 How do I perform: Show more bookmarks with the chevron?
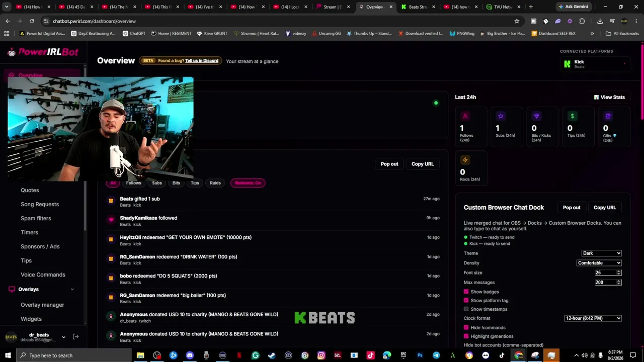pos(592,34)
